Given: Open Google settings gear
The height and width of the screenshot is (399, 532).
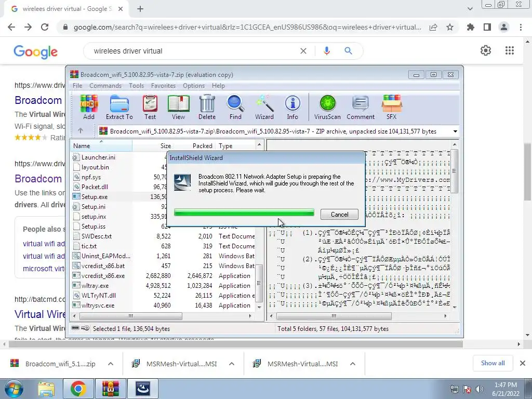Looking at the screenshot, I should [x=486, y=50].
